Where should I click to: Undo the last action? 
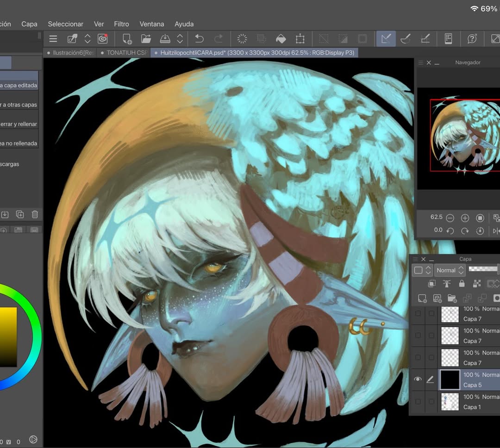tap(199, 39)
